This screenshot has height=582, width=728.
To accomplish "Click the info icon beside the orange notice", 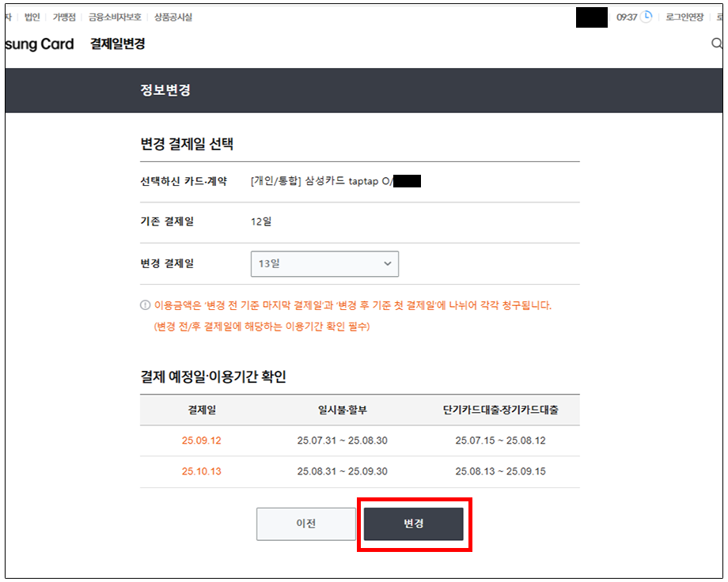I will [x=145, y=305].
